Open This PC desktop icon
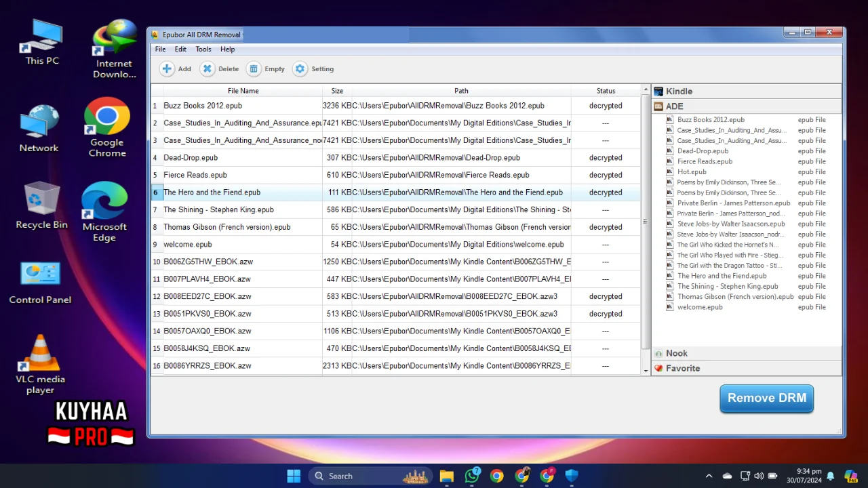Image resolution: width=868 pixels, height=488 pixels. 42,42
